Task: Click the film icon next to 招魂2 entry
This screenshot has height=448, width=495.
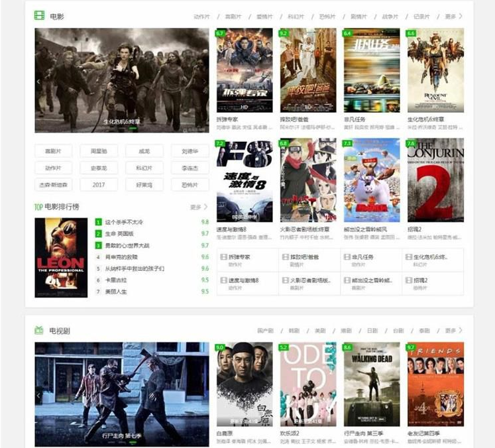Action: pyautogui.click(x=409, y=280)
